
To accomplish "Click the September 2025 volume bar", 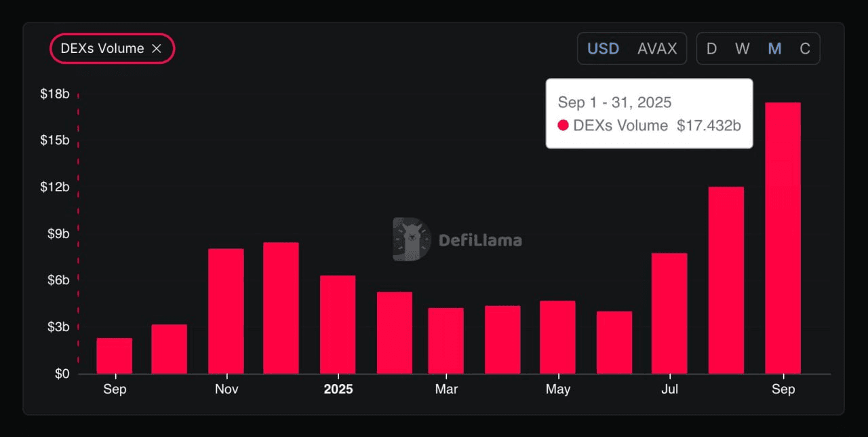I will coord(783,237).
